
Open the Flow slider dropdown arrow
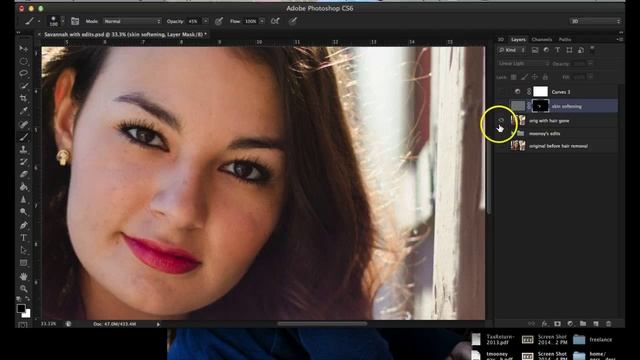[262, 21]
